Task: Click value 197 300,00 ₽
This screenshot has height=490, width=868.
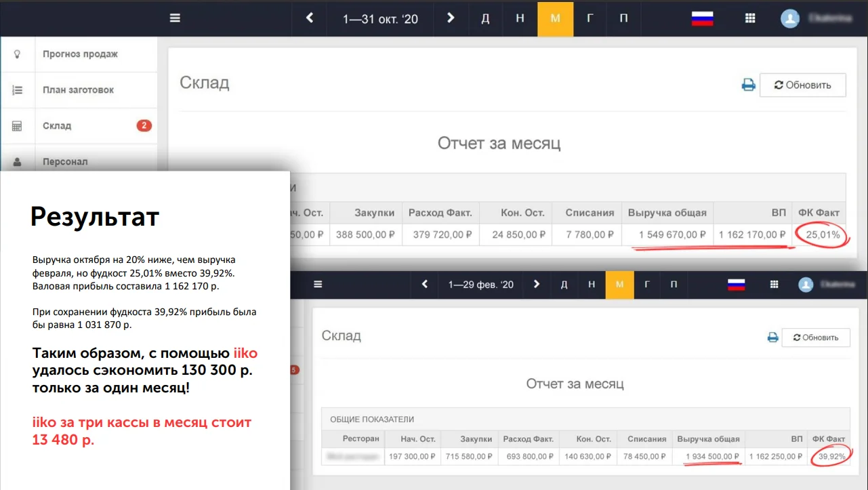Action: (412, 456)
